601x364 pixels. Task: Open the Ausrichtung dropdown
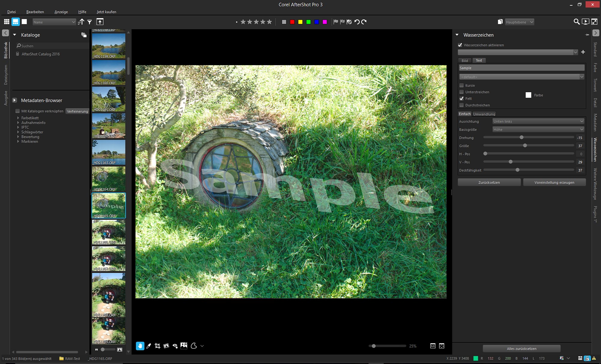538,121
